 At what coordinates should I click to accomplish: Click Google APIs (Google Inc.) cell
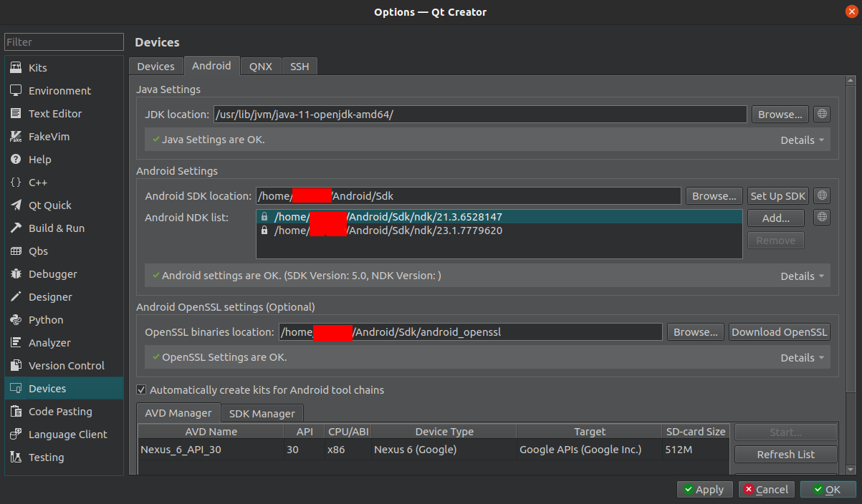(590, 450)
